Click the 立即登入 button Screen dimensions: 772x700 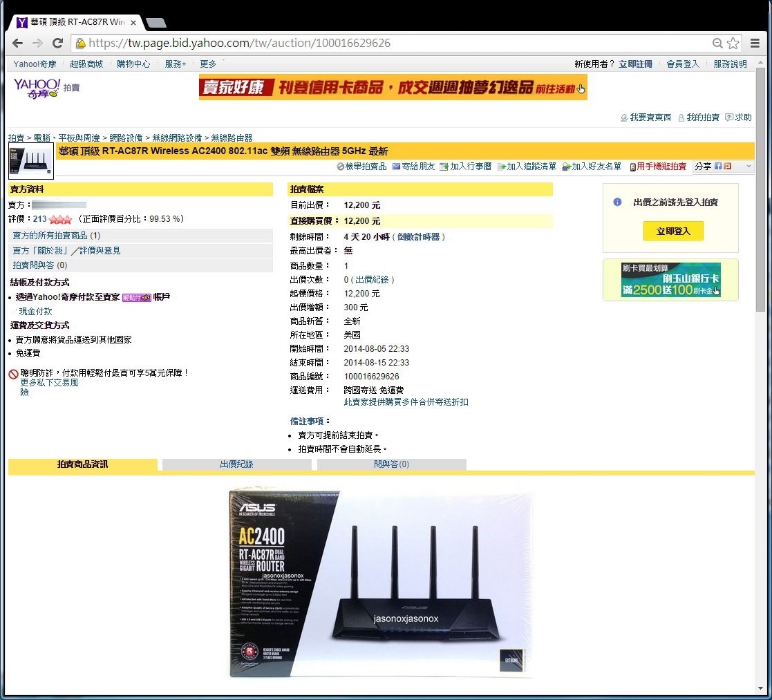tap(673, 231)
